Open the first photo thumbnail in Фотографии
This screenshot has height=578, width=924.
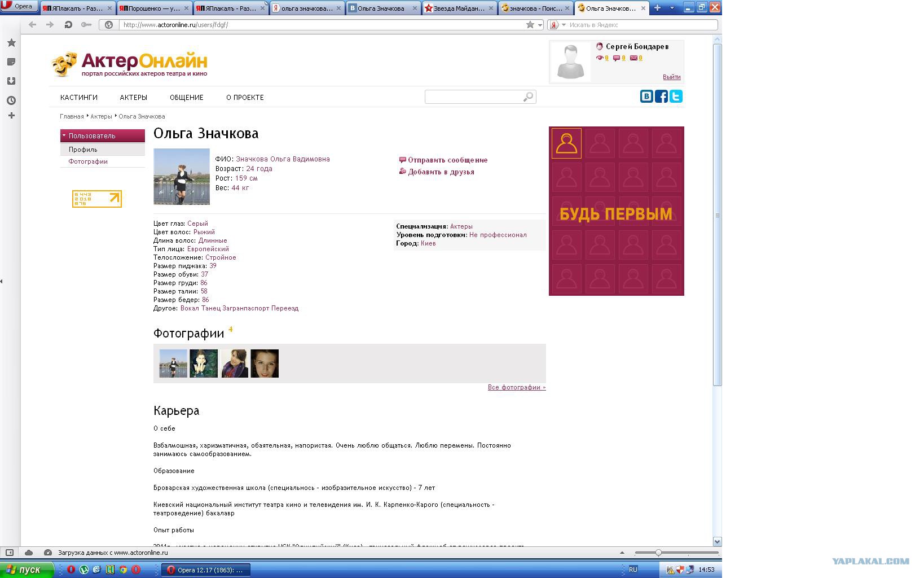(x=173, y=364)
